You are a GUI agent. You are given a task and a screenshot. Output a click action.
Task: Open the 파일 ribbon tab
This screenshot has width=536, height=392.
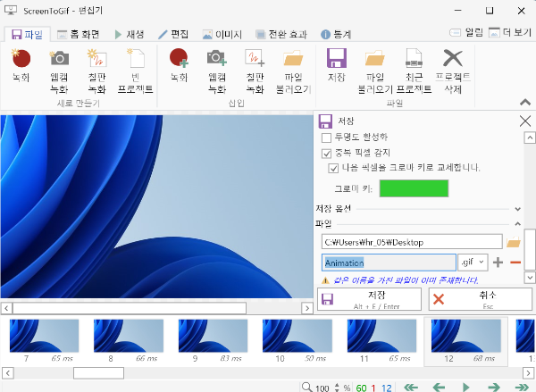(x=28, y=35)
